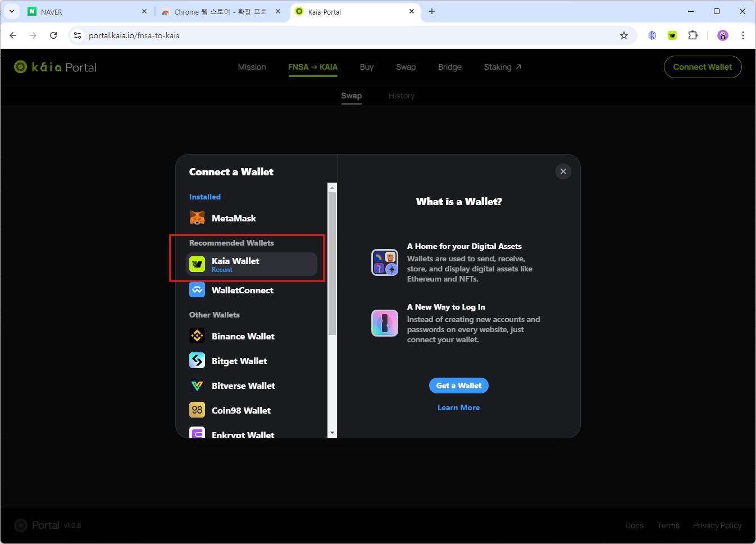Click the Get a Wallet button

459,386
